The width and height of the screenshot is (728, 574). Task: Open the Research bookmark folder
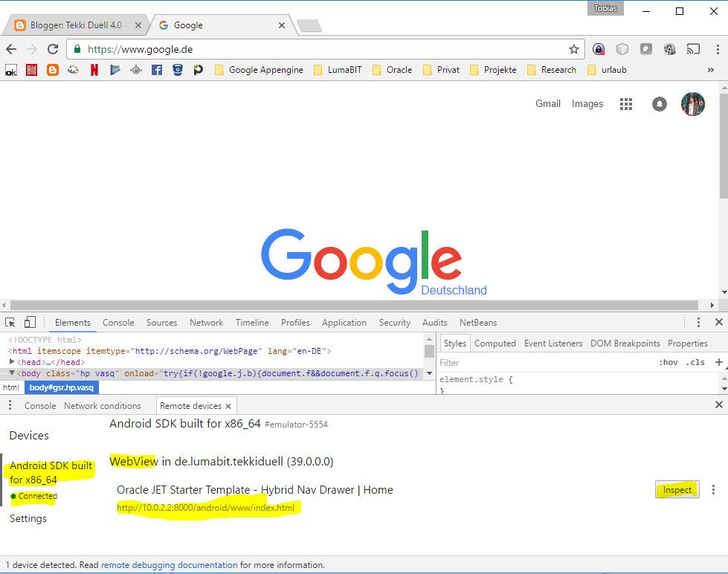[552, 70]
